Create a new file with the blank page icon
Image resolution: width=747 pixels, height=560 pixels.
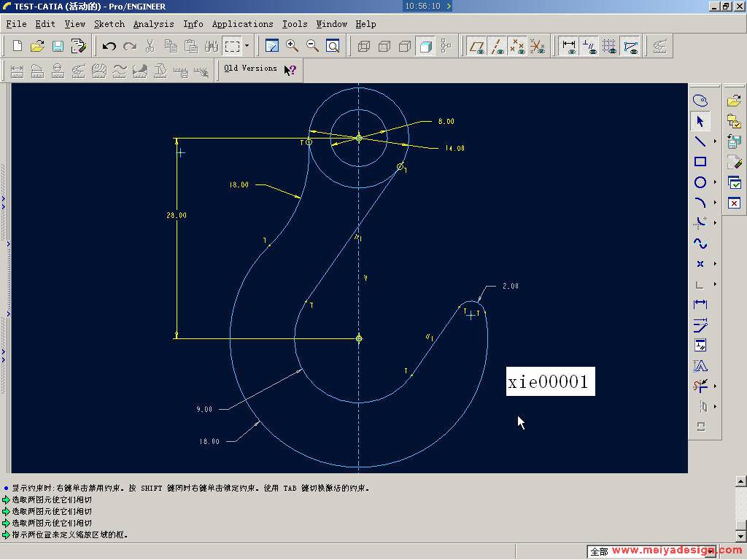coord(18,46)
